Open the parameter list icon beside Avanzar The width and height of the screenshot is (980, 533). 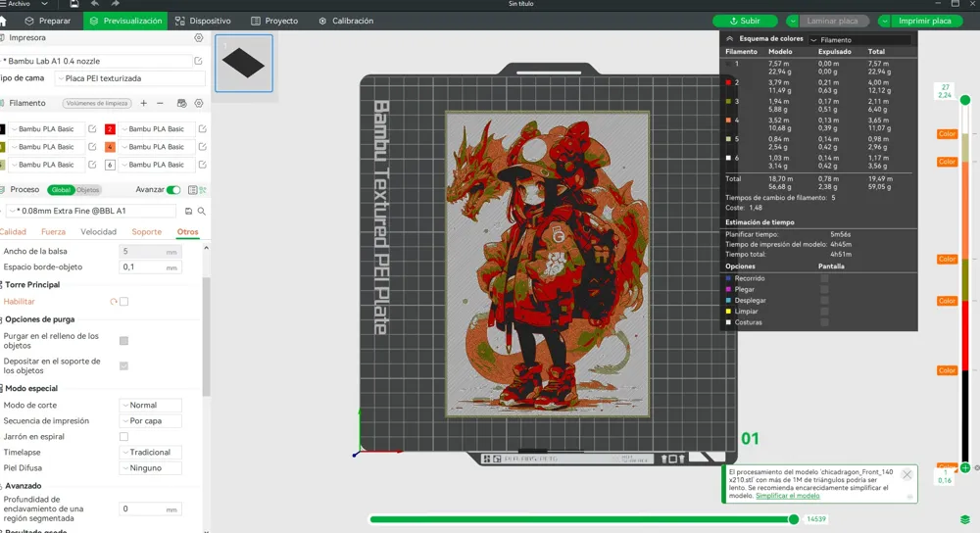click(x=192, y=189)
